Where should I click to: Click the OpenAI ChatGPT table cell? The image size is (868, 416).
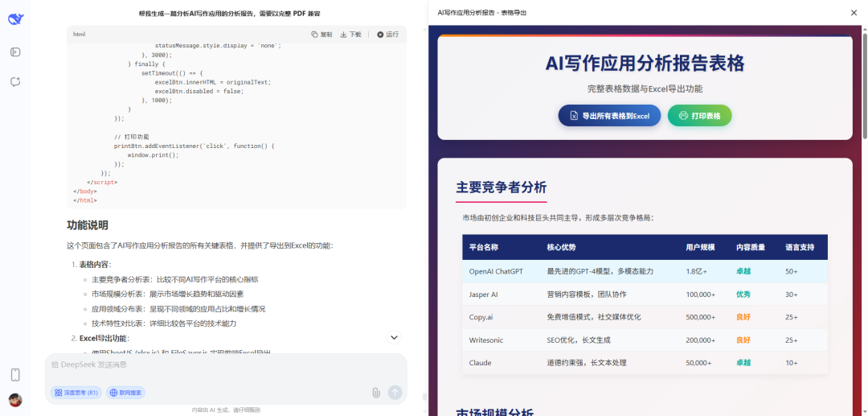(496, 271)
